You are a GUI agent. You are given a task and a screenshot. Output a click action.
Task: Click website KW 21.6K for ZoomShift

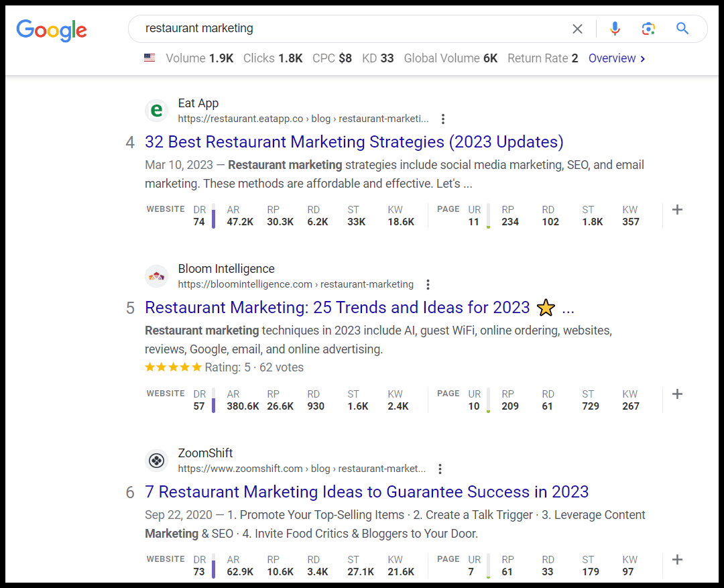[401, 566]
